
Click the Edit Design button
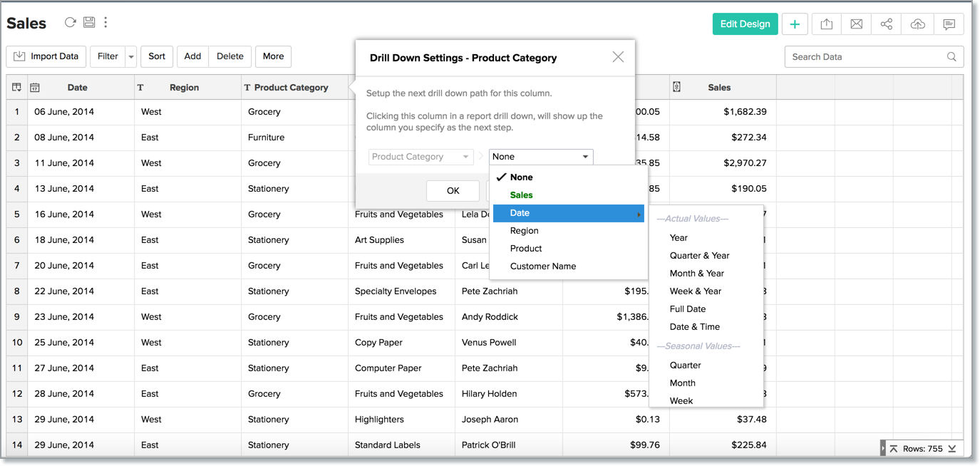click(x=745, y=24)
